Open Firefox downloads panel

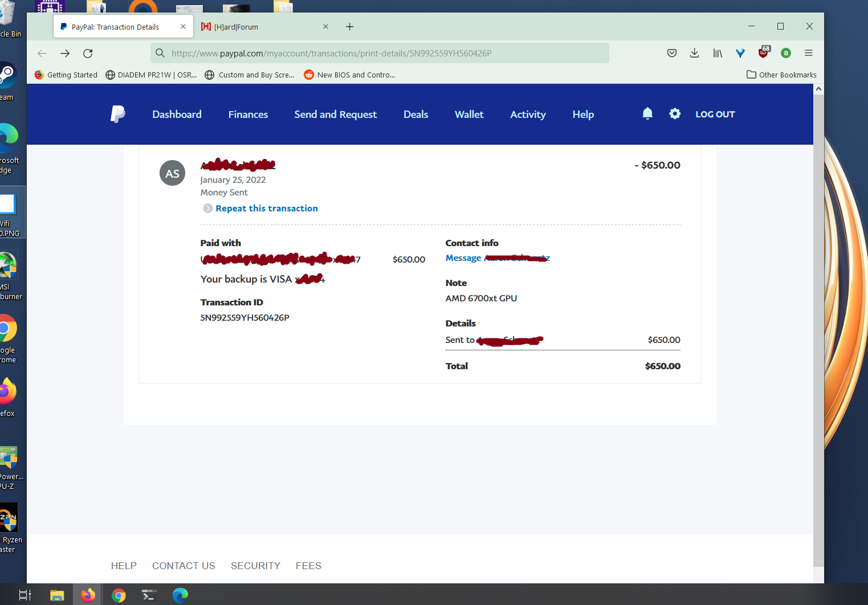(x=694, y=53)
